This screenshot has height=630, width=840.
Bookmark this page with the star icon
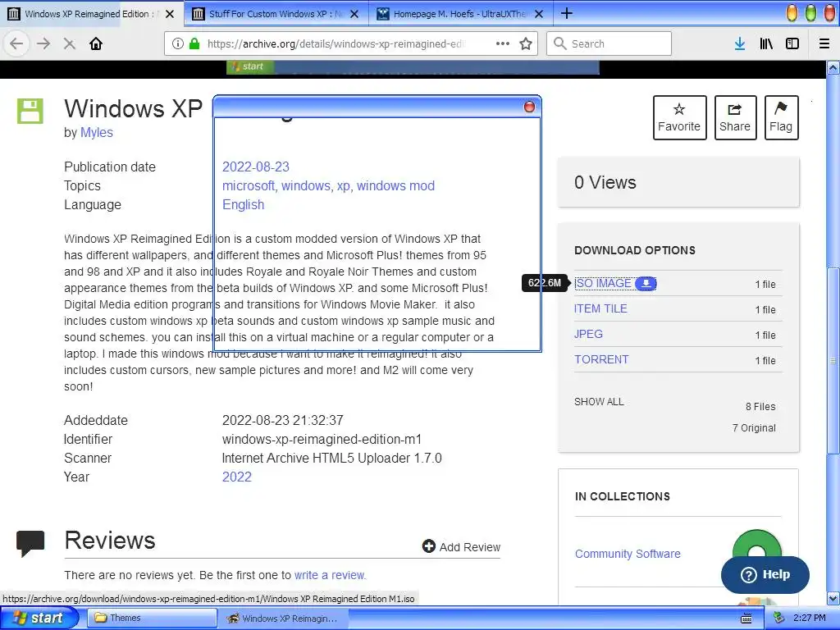[526, 43]
